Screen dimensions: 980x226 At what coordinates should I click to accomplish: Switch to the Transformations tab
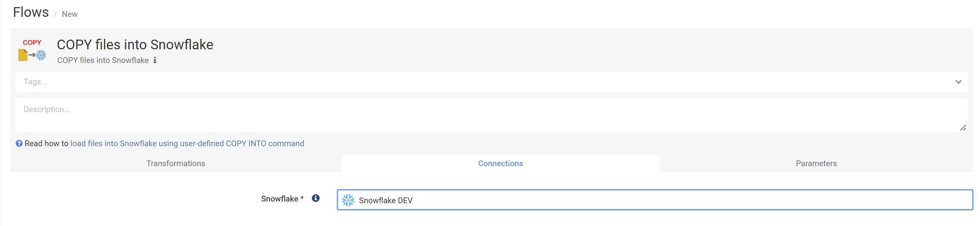click(x=176, y=163)
